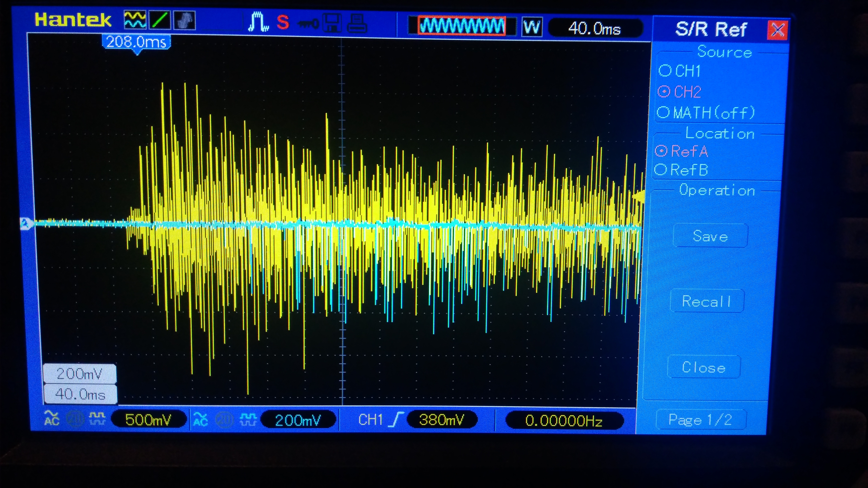Click the CH1 trigger source label
Image resolution: width=868 pixels, height=488 pixels.
click(370, 420)
